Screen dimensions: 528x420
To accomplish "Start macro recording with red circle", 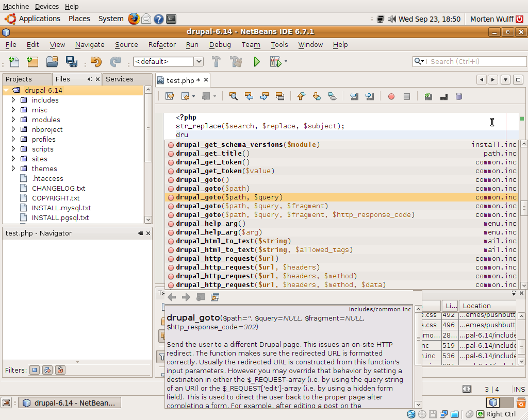I will (391, 96).
